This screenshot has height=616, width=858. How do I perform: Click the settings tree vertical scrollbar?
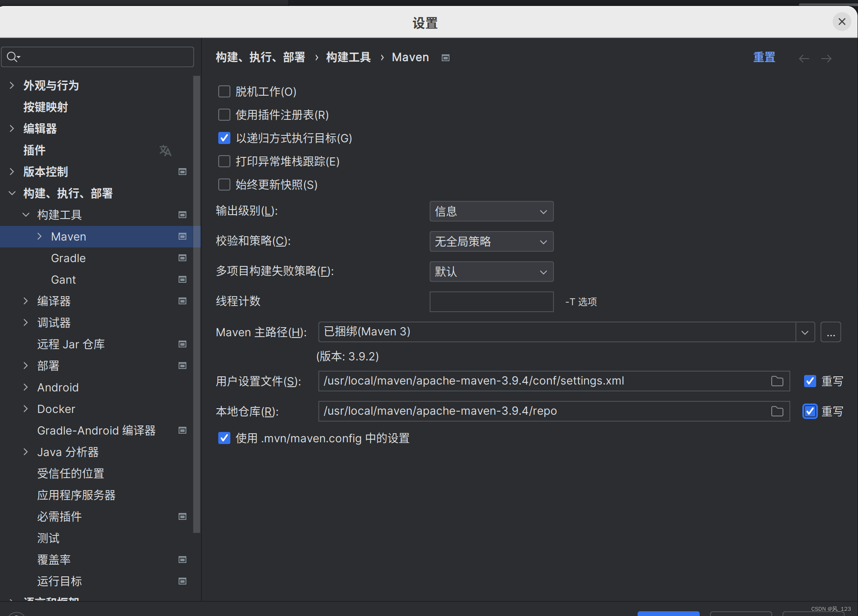point(197,304)
